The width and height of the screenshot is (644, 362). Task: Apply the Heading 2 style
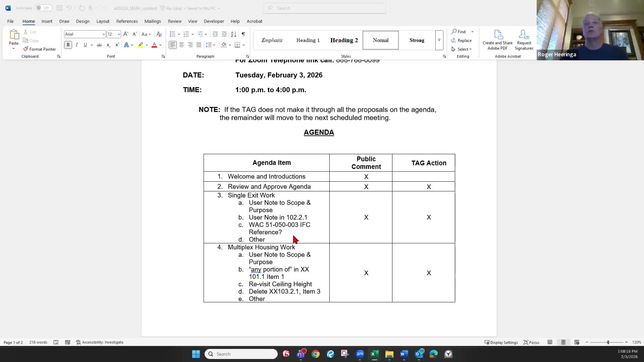pos(344,40)
